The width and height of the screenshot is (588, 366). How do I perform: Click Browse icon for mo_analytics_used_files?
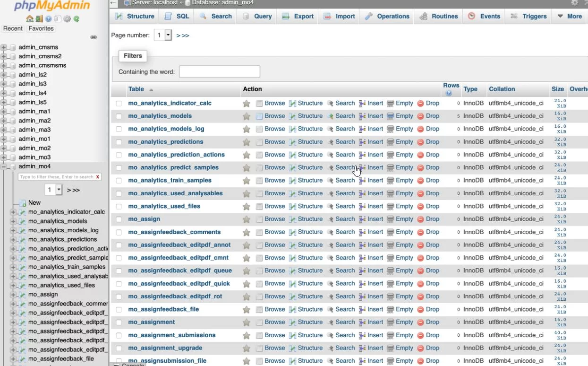(x=259, y=206)
